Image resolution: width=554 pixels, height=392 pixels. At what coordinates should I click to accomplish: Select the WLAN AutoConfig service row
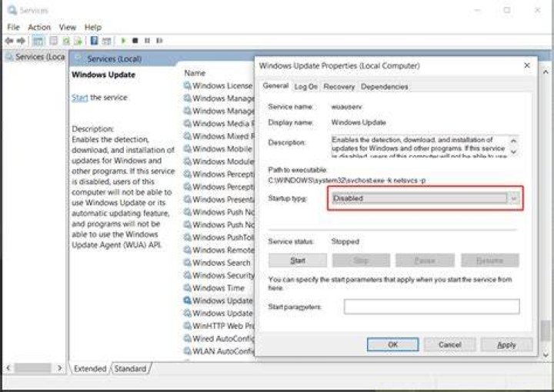tap(219, 351)
